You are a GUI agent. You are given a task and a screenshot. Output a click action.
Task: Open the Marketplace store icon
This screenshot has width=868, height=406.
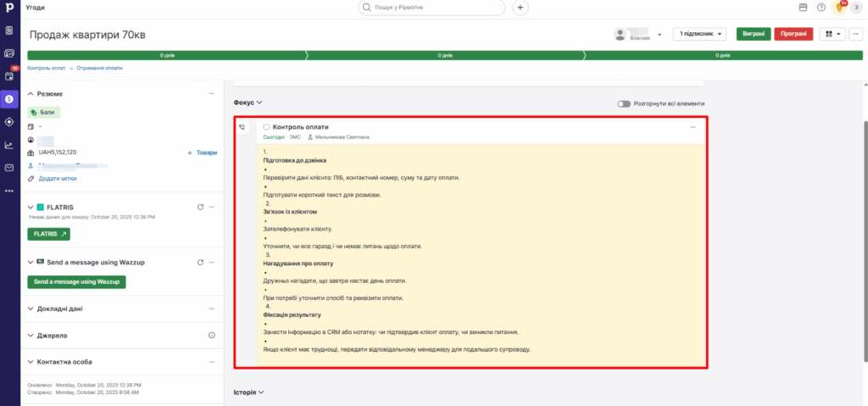pos(803,7)
